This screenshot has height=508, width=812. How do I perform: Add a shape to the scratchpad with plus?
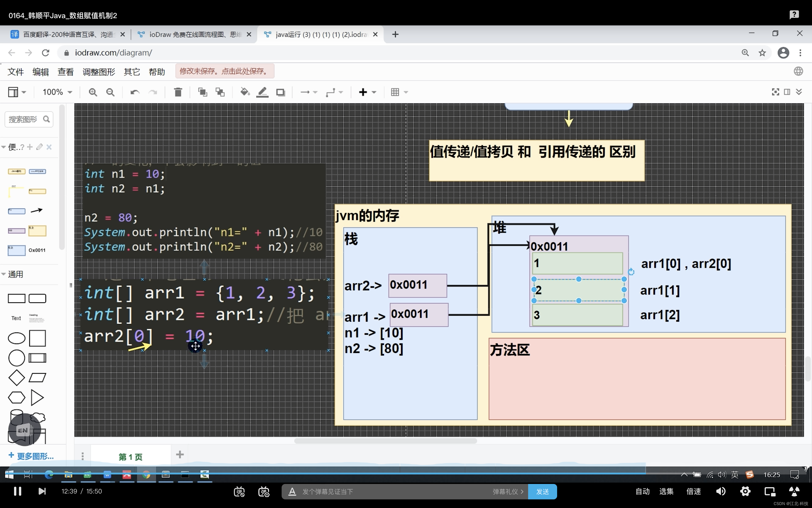tap(30, 147)
